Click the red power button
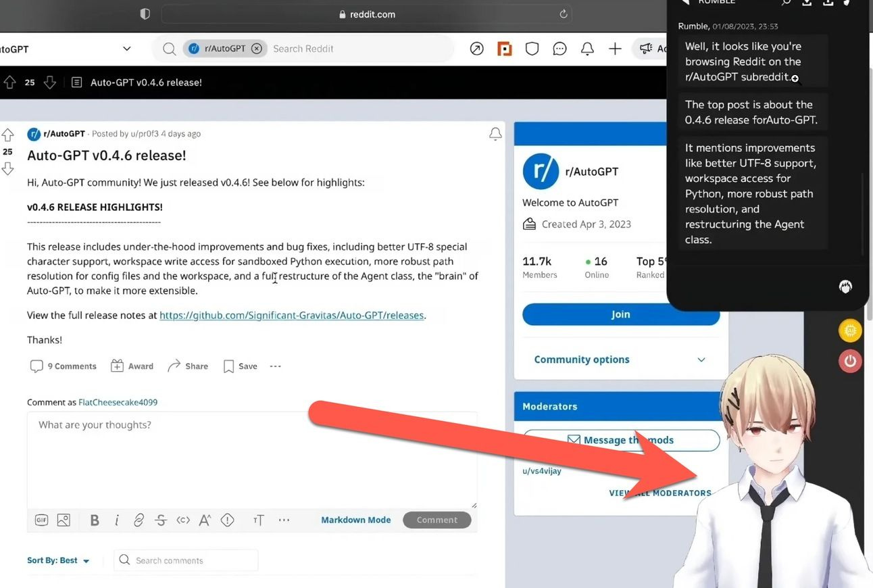 click(850, 361)
